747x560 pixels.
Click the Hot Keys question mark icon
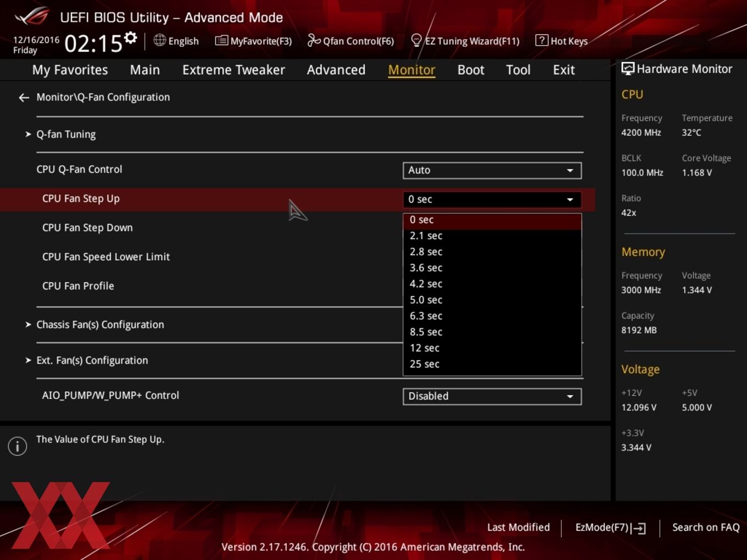coord(542,40)
